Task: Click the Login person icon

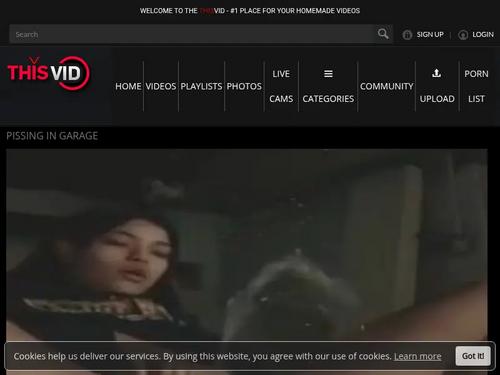Action: tap(463, 35)
